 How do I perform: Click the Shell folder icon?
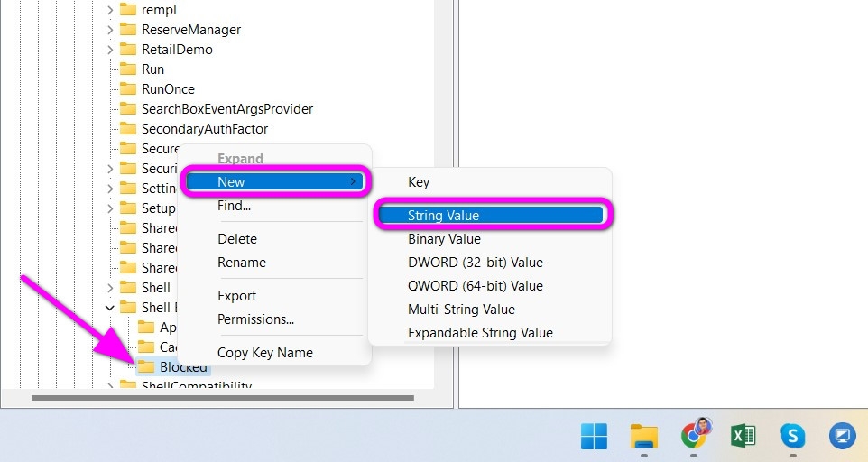coord(128,288)
